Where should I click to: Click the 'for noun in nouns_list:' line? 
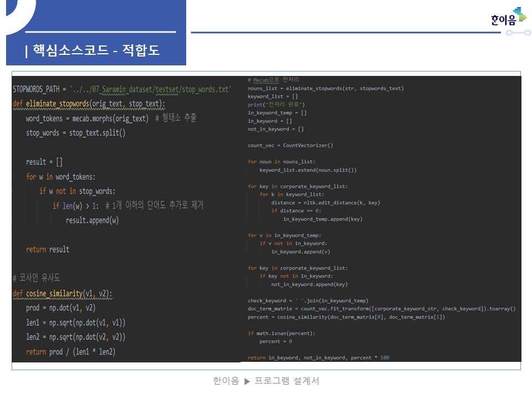[x=282, y=161]
